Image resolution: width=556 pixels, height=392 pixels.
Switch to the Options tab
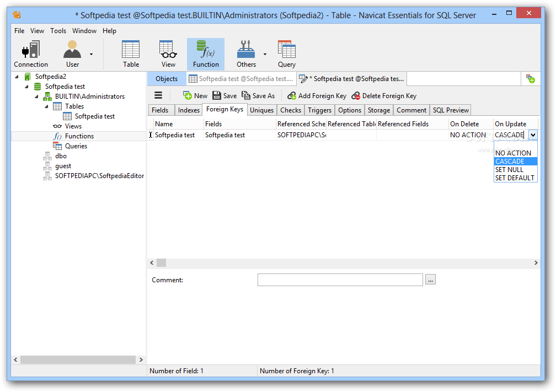coord(350,110)
